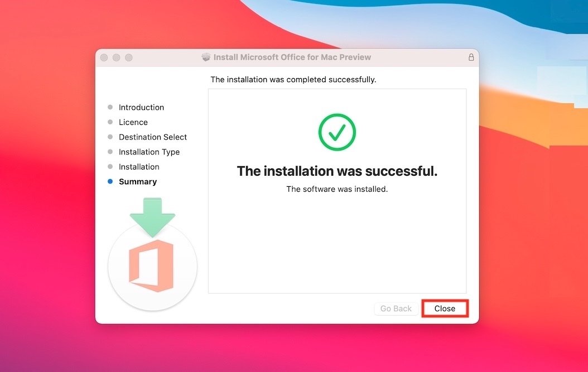
Task: Click 'The software was installed.' text
Action: [337, 189]
